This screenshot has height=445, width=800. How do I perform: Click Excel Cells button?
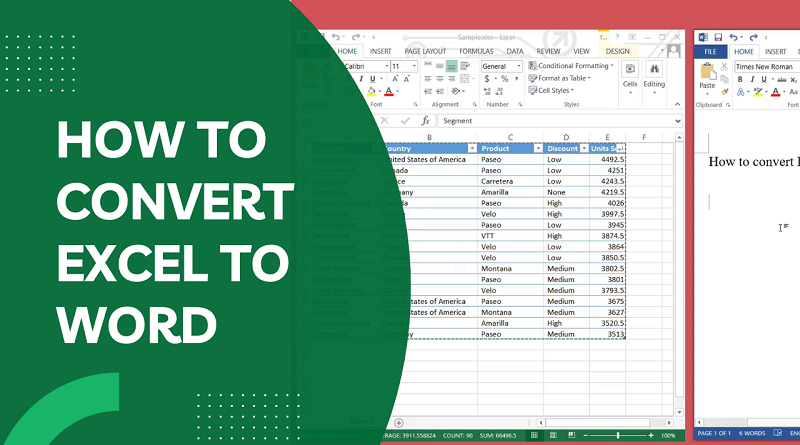[x=630, y=78]
